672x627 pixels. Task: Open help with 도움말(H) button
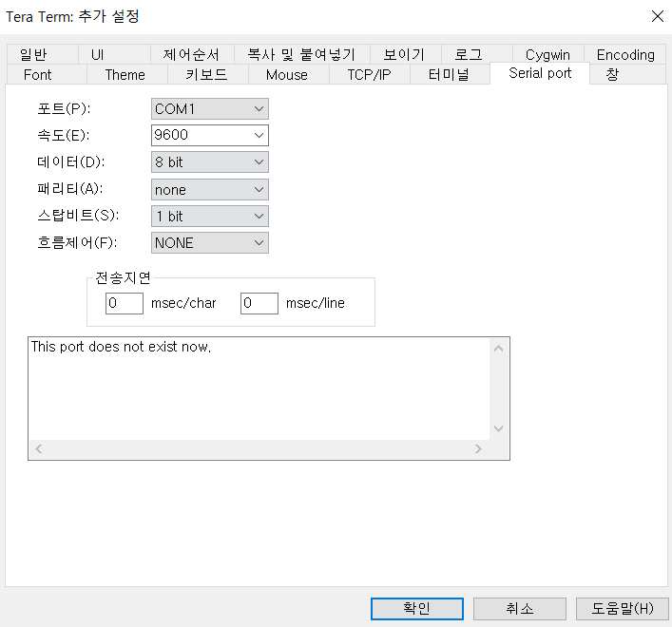point(623,609)
